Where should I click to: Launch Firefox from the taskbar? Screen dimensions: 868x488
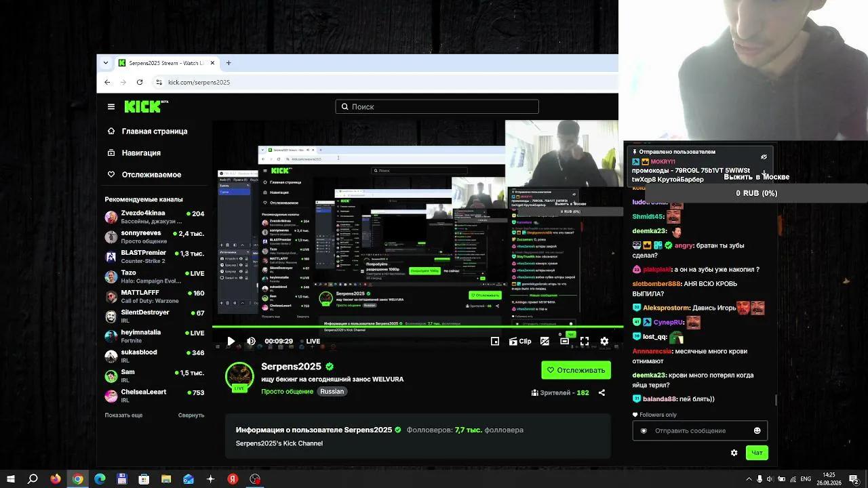(x=56, y=479)
